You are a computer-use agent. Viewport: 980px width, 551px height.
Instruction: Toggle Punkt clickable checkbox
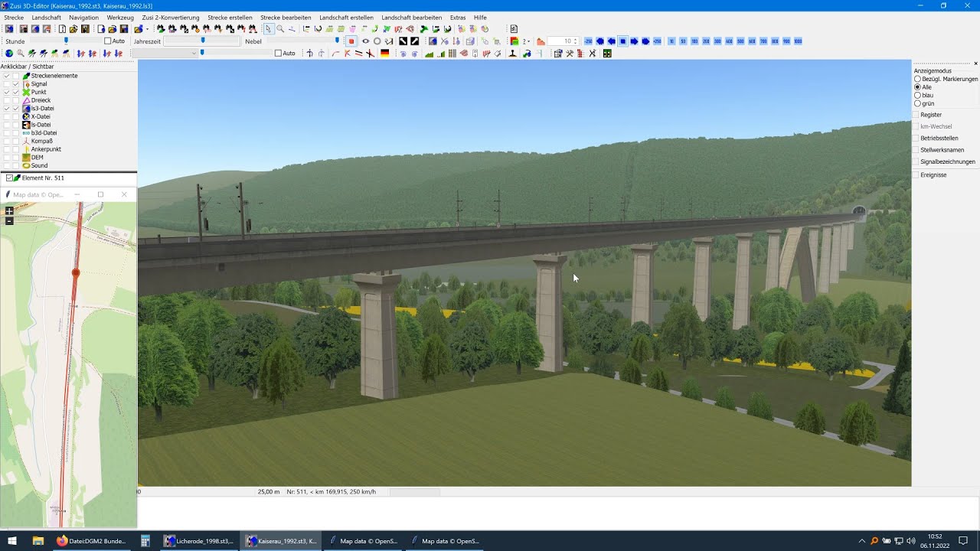click(7, 92)
